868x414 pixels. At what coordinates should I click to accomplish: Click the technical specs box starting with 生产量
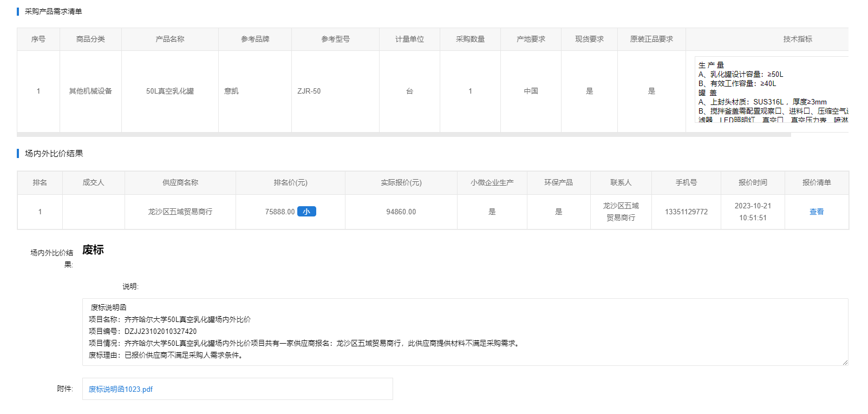coord(771,89)
